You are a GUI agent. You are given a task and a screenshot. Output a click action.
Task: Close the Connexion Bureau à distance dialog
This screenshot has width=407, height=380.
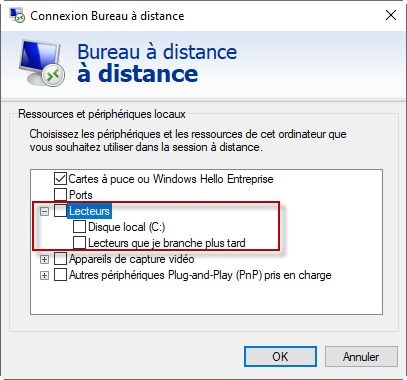pyautogui.click(x=391, y=15)
